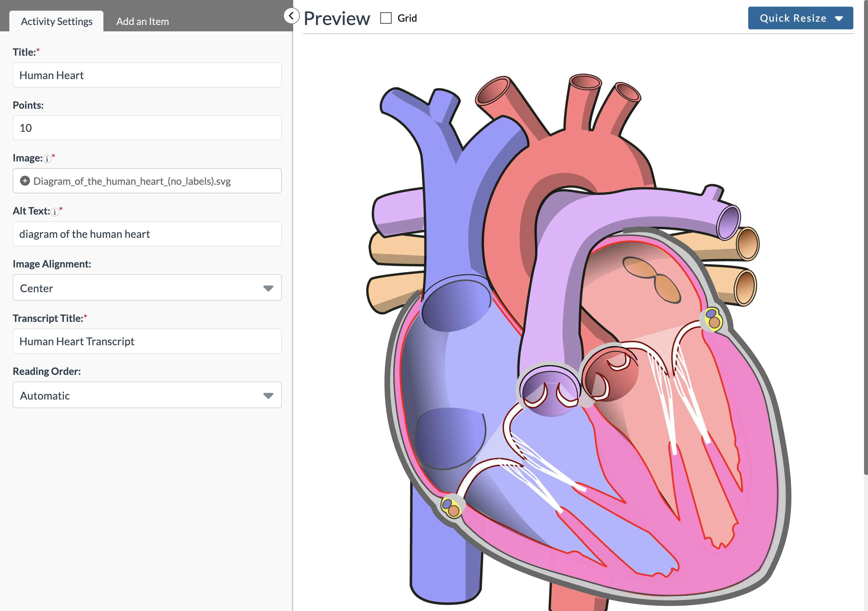Image resolution: width=868 pixels, height=611 pixels.
Task: Switch to the Add an Item tab
Action: [x=142, y=21]
